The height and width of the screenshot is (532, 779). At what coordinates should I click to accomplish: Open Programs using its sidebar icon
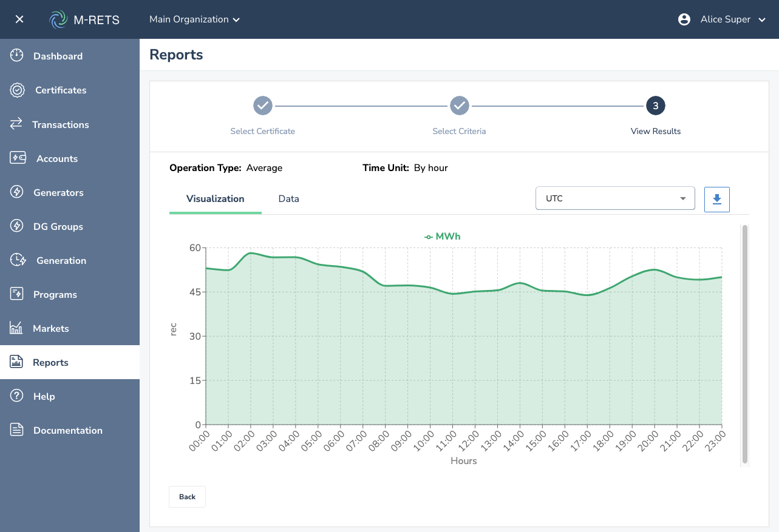click(17, 294)
